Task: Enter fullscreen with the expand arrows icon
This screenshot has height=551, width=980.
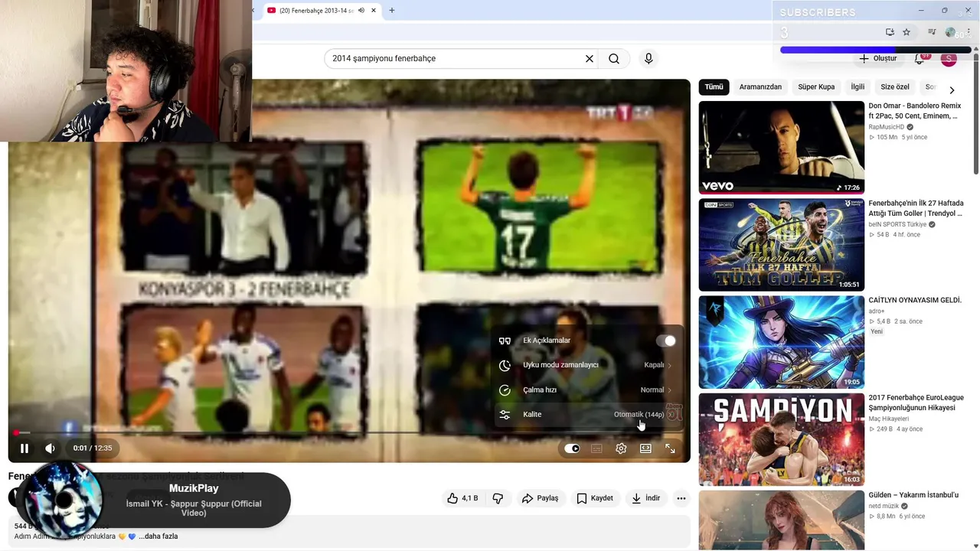Action: coord(670,448)
